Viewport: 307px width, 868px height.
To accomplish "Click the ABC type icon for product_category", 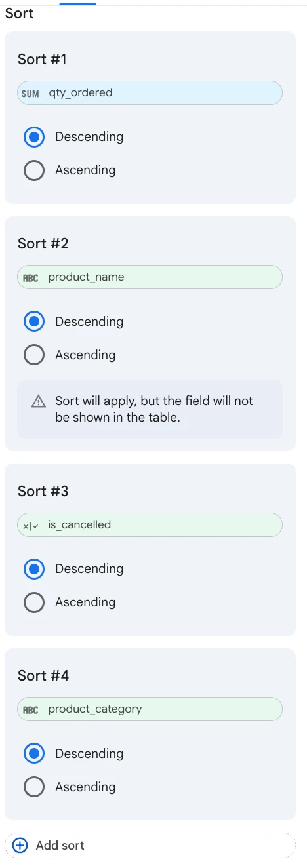I will click(31, 709).
